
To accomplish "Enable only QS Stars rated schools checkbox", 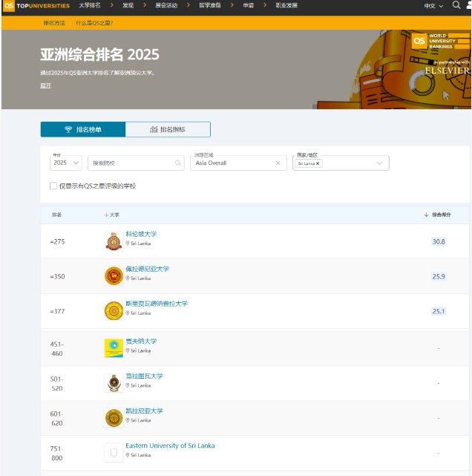I will click(x=53, y=186).
